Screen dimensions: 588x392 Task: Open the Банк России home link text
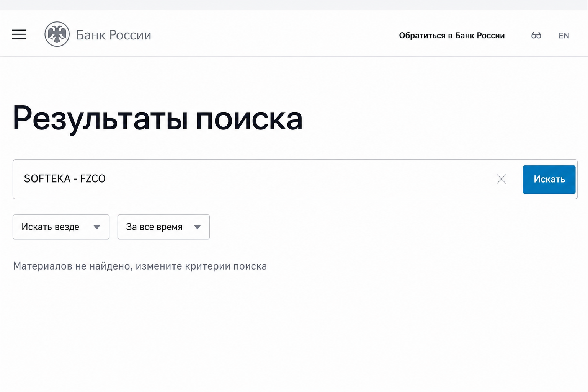114,35
